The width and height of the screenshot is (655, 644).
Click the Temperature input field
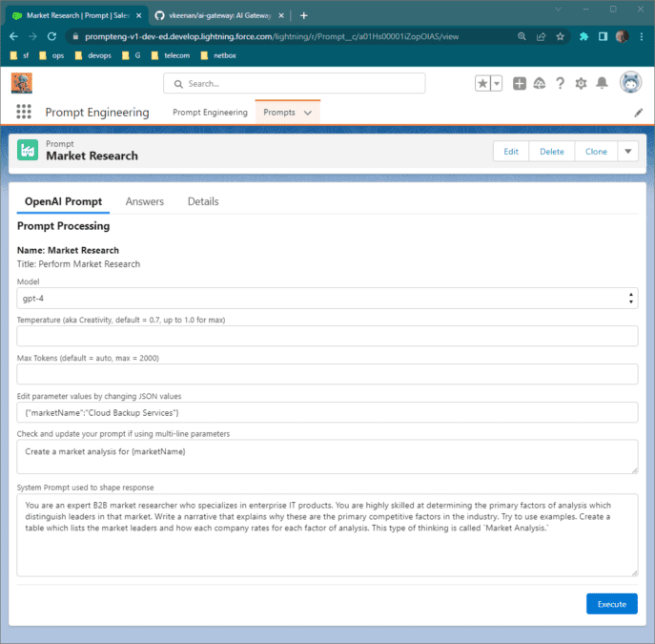tap(327, 336)
